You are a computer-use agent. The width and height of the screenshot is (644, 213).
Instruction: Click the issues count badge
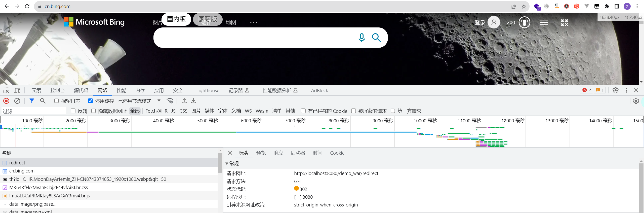pyautogui.click(x=600, y=90)
